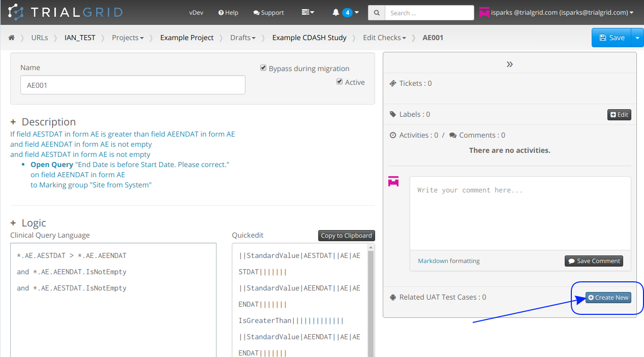Click into the Name input field
The width and height of the screenshot is (644, 357).
tap(133, 85)
